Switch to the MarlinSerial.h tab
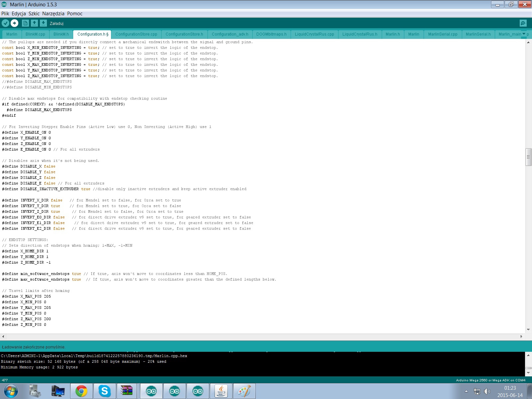532x399 pixels. [478, 34]
